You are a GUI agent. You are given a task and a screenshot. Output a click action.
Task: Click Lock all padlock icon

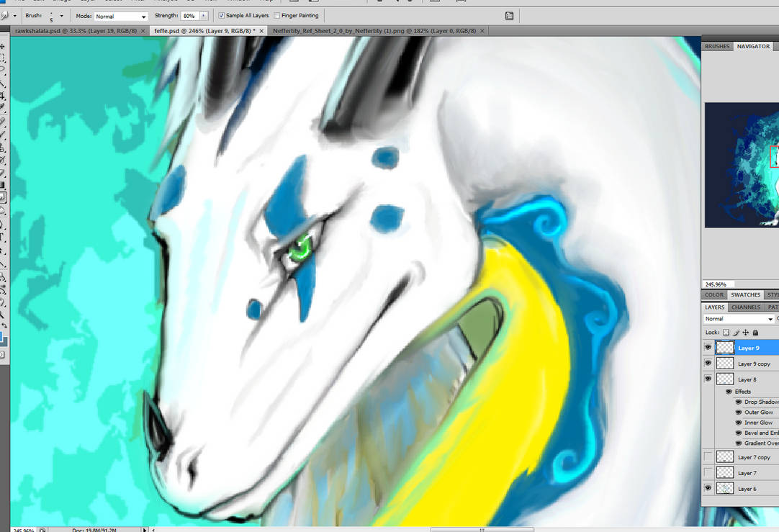755,333
